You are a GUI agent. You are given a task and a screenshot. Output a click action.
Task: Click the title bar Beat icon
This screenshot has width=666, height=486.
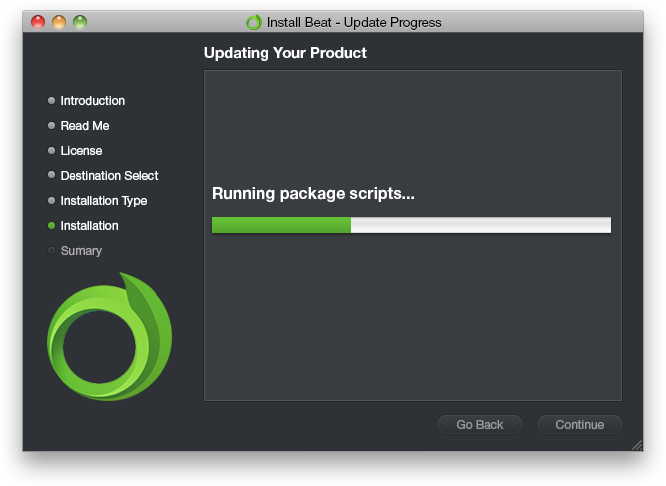point(254,22)
